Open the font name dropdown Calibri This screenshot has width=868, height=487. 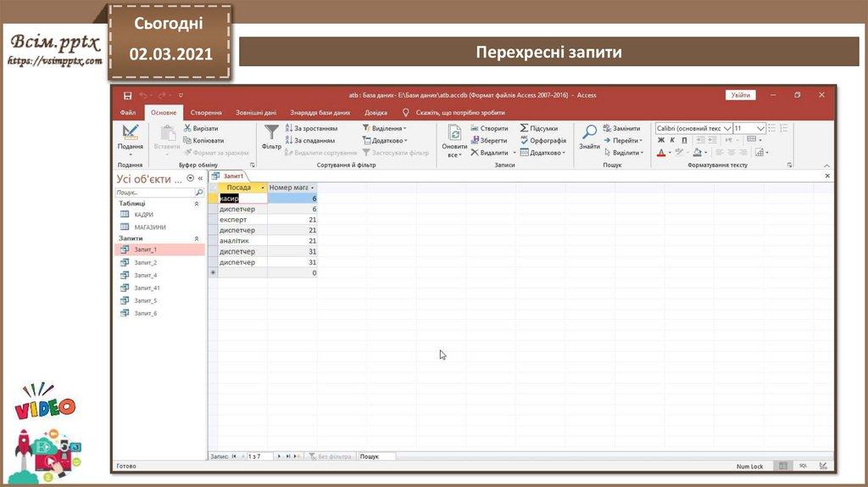tap(727, 128)
